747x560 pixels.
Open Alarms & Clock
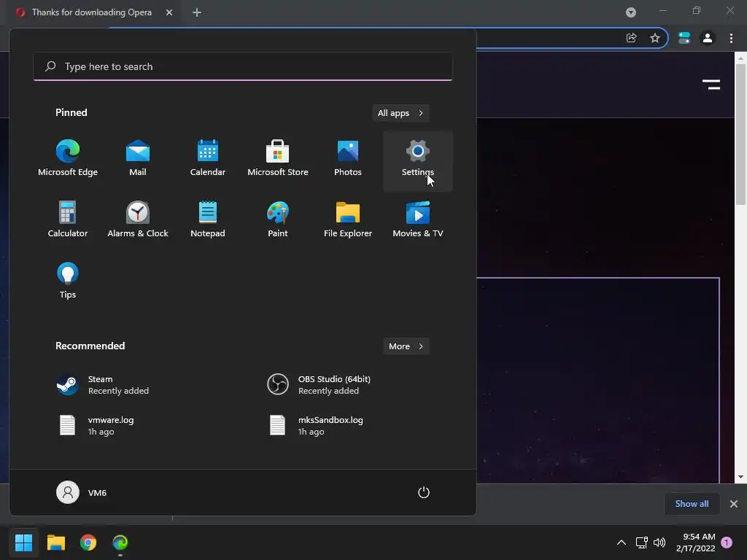click(x=138, y=219)
